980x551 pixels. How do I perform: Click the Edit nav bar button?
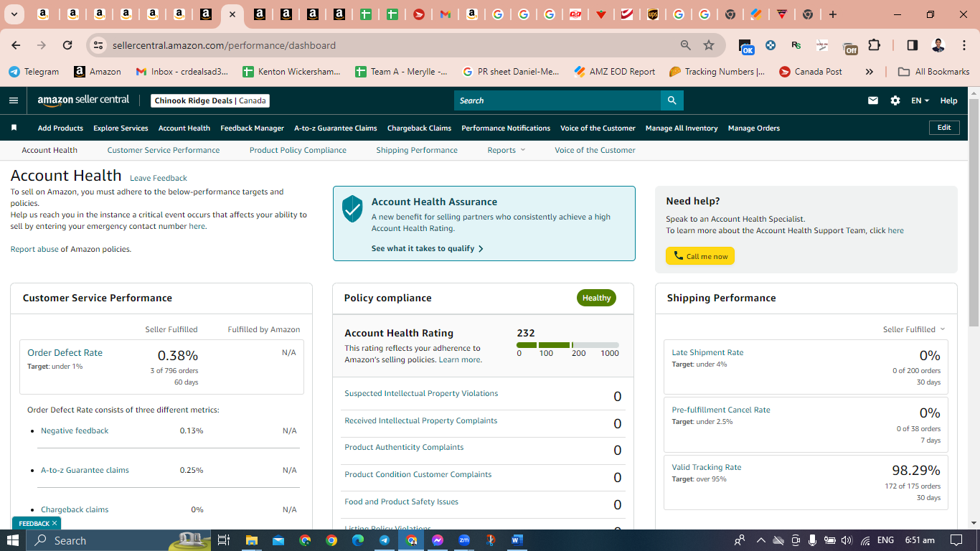coord(944,128)
